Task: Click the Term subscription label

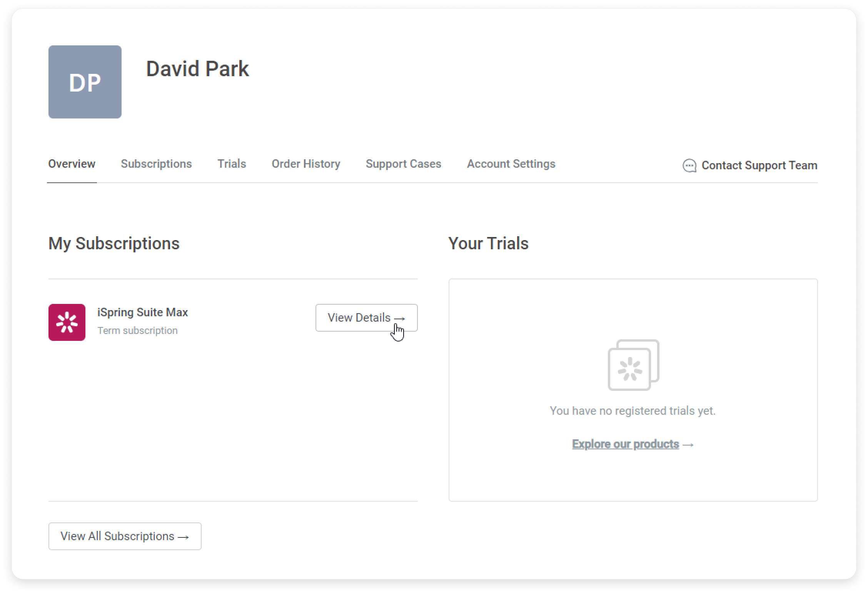Action: point(137,330)
